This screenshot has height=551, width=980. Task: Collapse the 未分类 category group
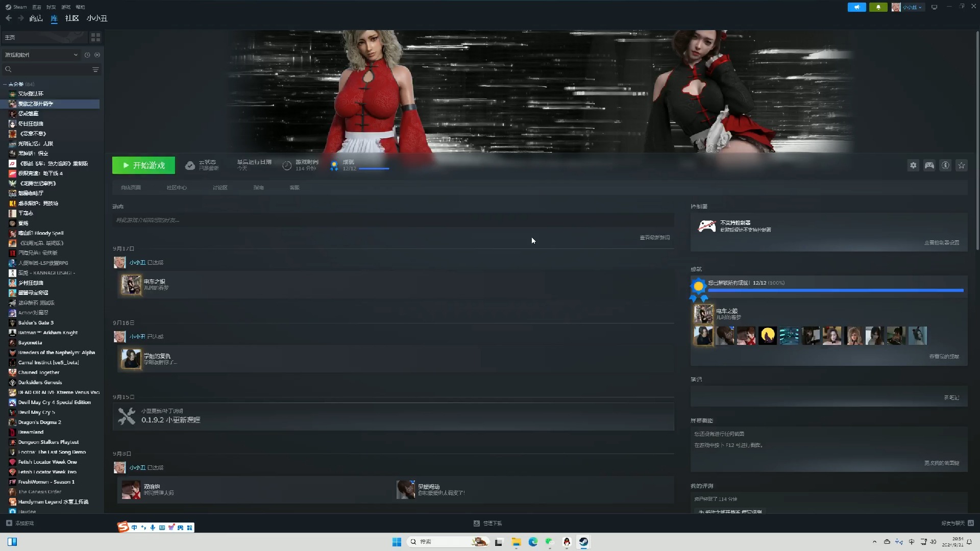(x=5, y=84)
